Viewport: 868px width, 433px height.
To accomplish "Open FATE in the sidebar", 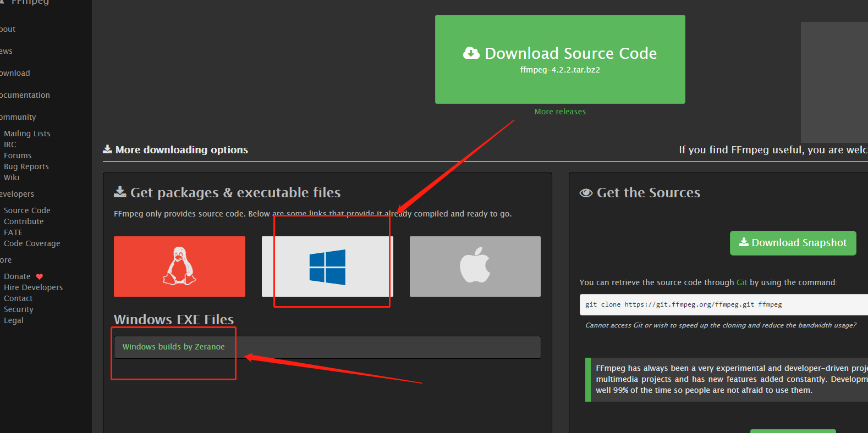I will 13,232.
